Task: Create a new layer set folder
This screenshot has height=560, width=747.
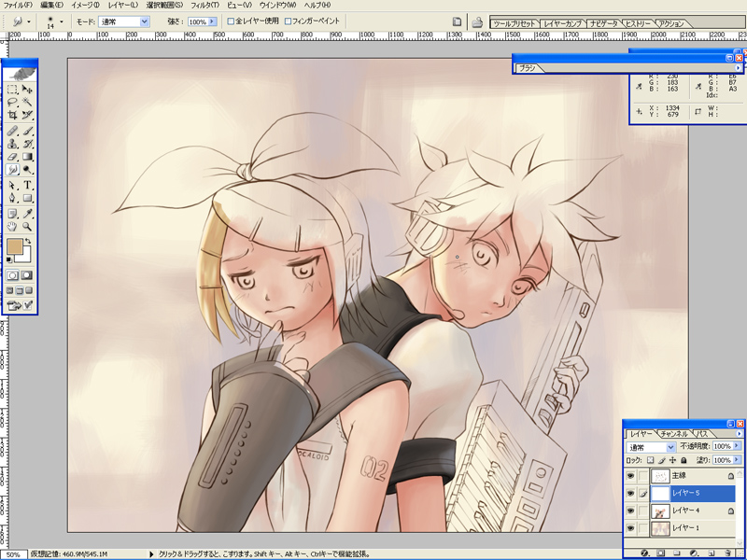Action: point(677,553)
